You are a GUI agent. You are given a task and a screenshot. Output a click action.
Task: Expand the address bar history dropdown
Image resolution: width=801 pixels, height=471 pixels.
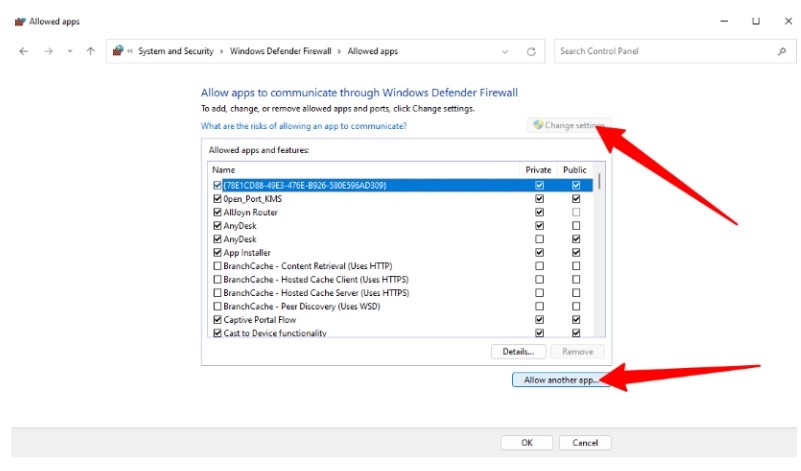tap(505, 52)
